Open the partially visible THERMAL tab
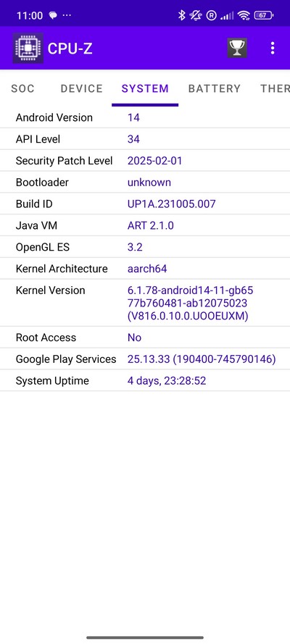The height and width of the screenshot is (644, 290). (x=275, y=88)
